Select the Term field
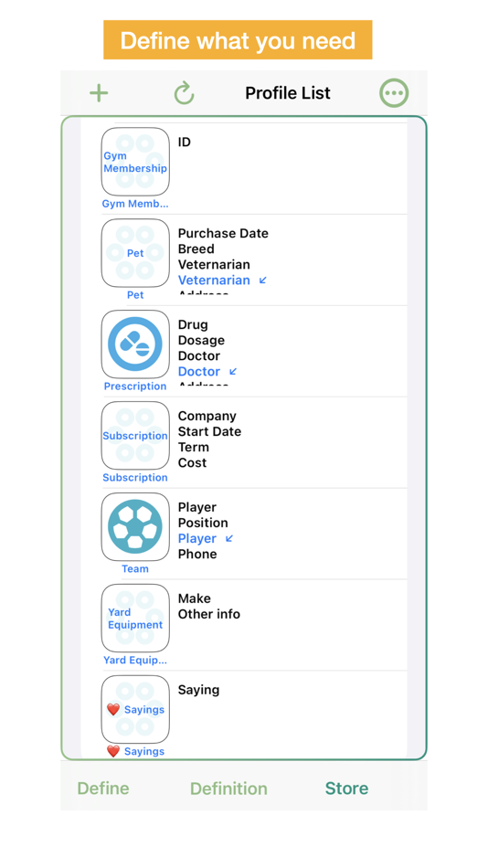This screenshot has height=868, width=488. point(194,448)
